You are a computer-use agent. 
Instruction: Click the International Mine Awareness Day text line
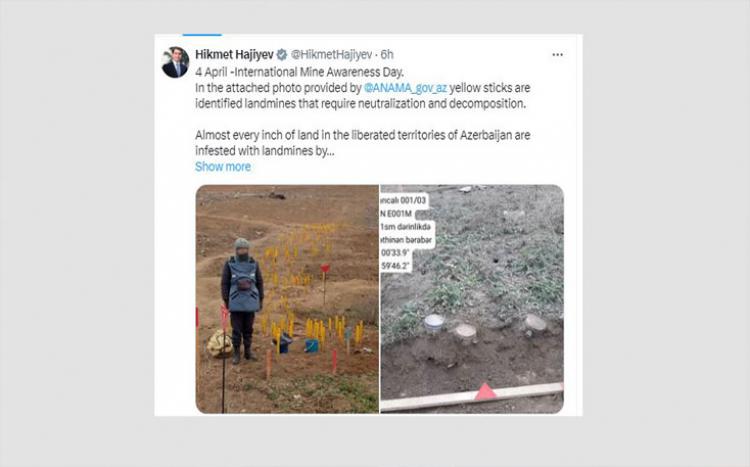[299, 72]
